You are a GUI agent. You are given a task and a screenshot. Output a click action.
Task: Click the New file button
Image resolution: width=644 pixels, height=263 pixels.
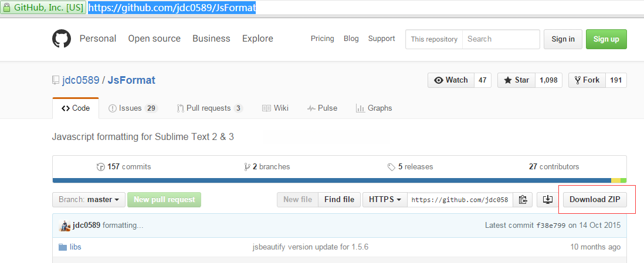click(x=298, y=200)
